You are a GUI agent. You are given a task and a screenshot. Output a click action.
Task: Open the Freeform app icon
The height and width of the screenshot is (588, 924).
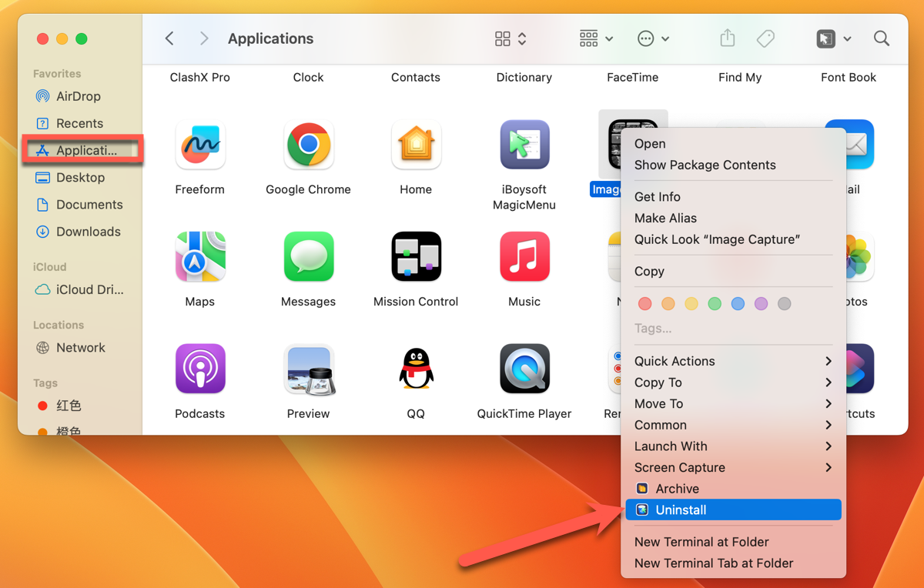coord(200,145)
